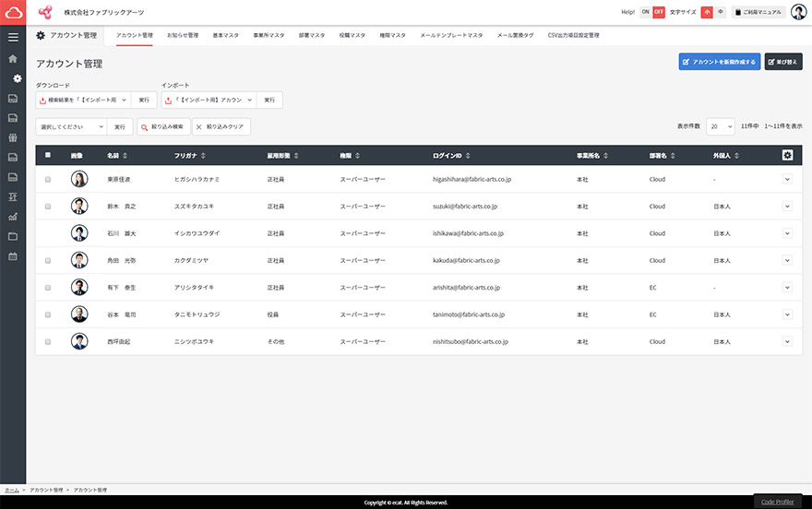This screenshot has width=812, height=509.
Task: Go to home via sidebar house icon
Action: pyautogui.click(x=13, y=59)
